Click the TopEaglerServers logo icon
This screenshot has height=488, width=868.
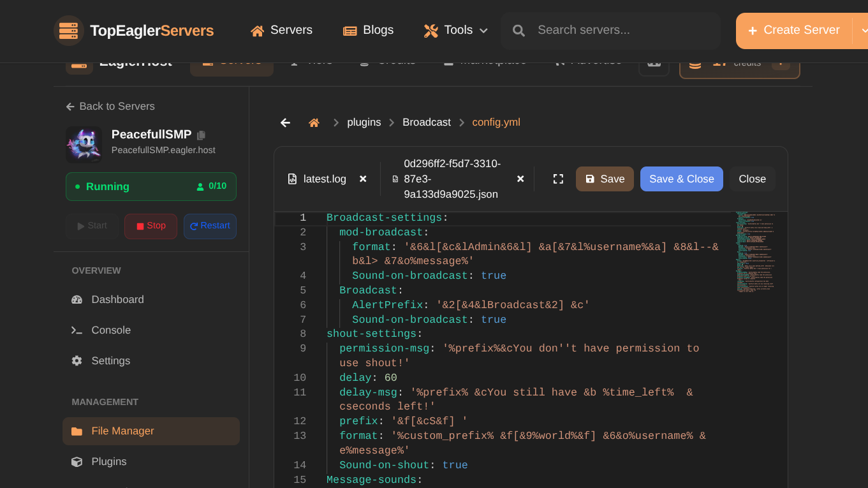click(x=68, y=31)
